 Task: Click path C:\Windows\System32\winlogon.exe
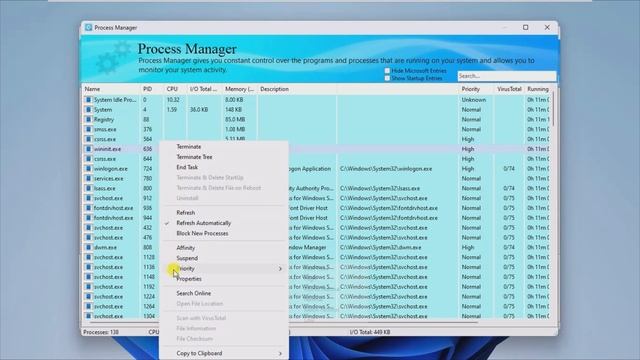click(386, 169)
